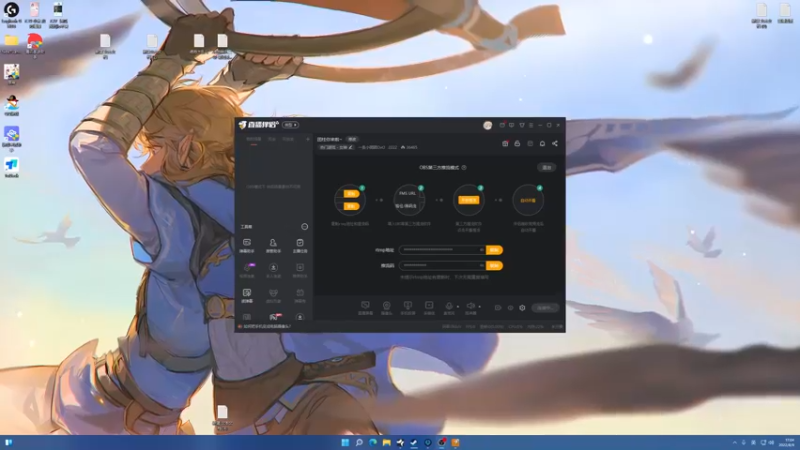Collapse the toolbox with the minus circle icon
Viewport: 800px width, 450px height.
pos(305,227)
